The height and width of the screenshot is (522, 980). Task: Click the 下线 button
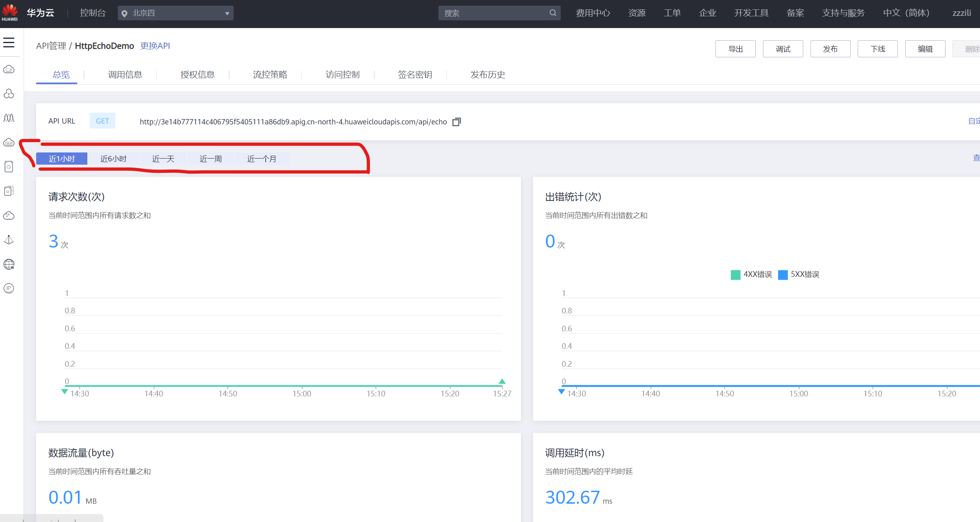(878, 49)
